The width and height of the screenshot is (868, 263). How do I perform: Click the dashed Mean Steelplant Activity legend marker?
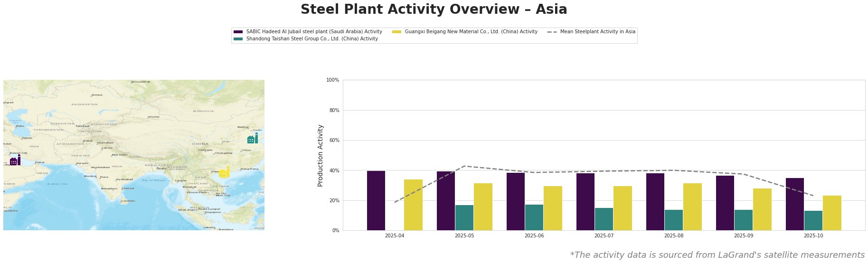point(551,32)
